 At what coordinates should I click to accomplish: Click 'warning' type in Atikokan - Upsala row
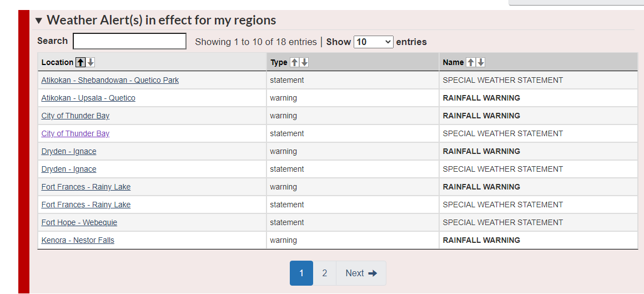283,98
